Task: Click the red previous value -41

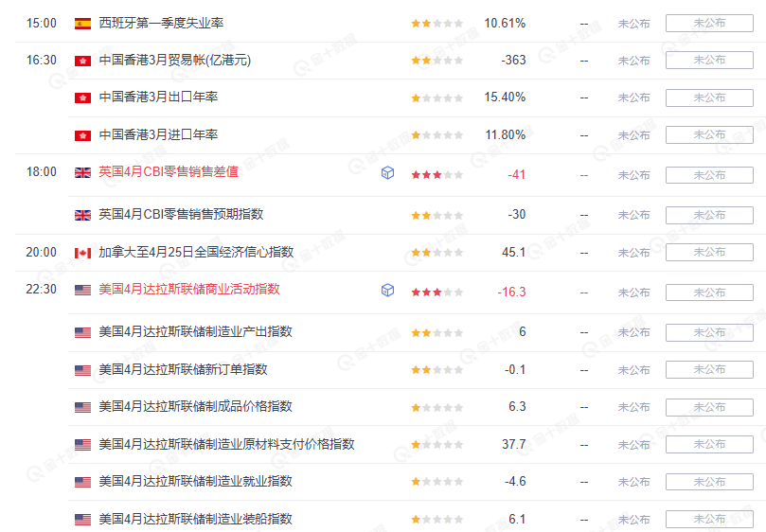Action: point(517,175)
